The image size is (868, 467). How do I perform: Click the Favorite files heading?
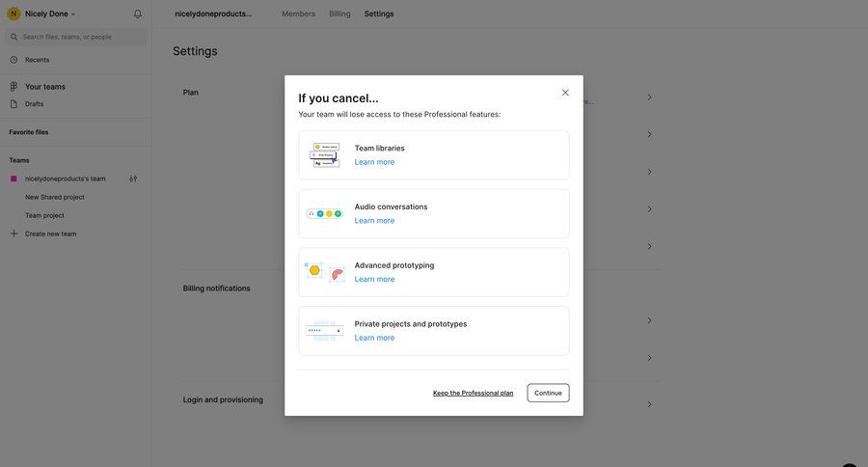29,132
